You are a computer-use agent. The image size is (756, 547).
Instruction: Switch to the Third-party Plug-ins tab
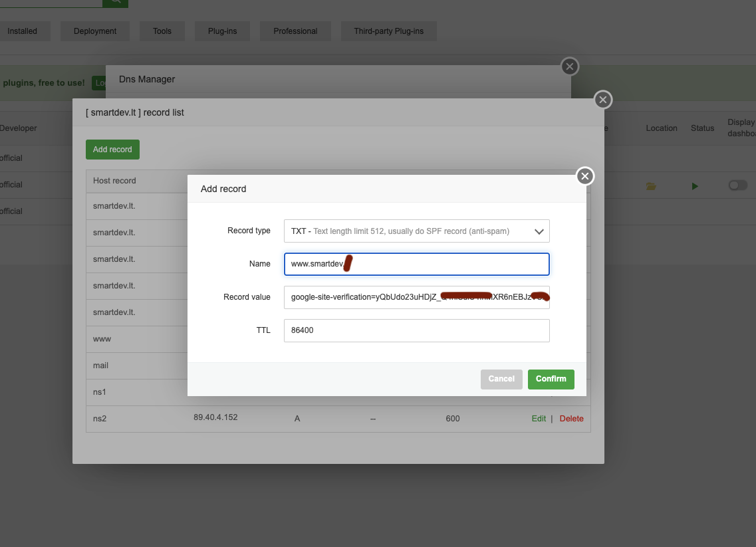point(388,31)
